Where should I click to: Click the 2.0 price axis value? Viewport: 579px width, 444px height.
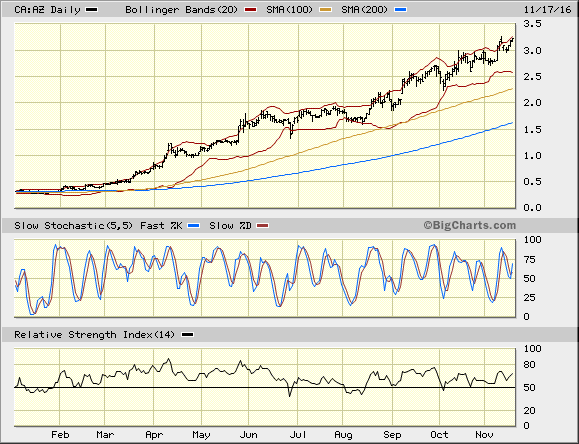pos(532,103)
